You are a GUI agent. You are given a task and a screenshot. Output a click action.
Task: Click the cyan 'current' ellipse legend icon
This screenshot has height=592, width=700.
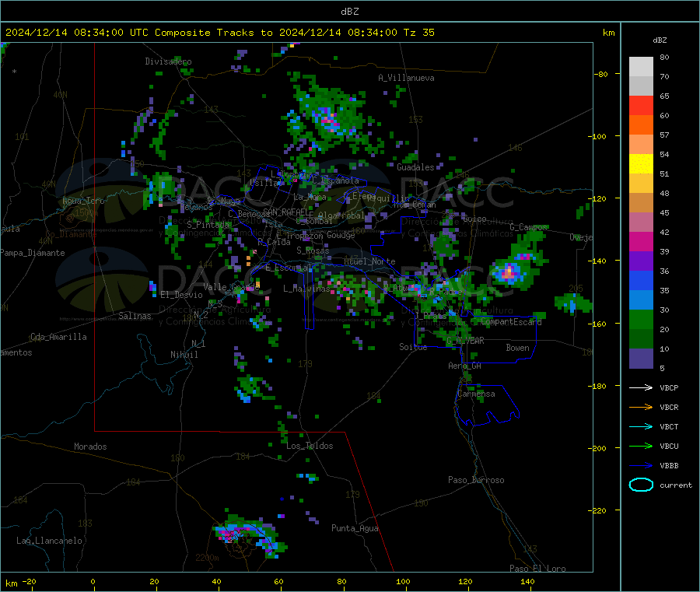(x=641, y=485)
